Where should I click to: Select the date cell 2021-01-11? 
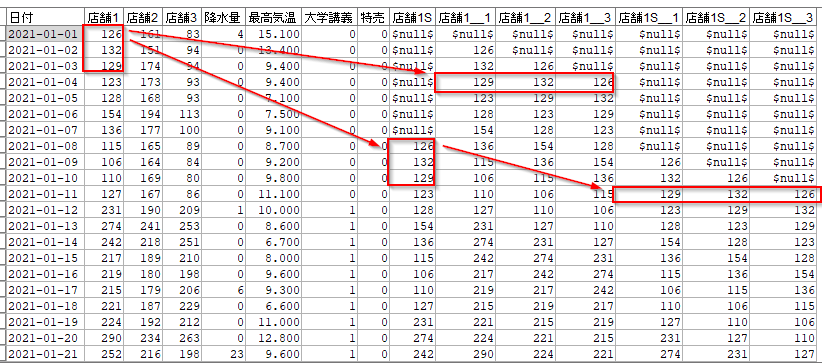[x=45, y=194]
